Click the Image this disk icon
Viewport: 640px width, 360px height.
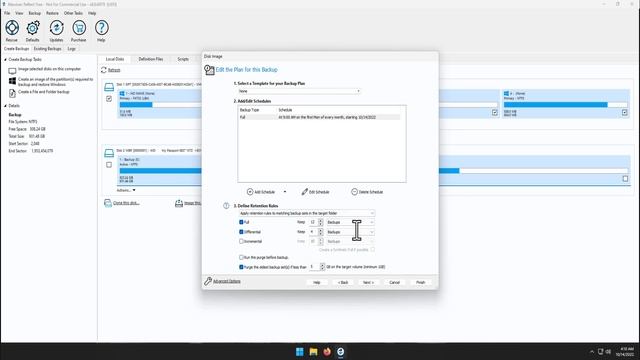point(179,203)
